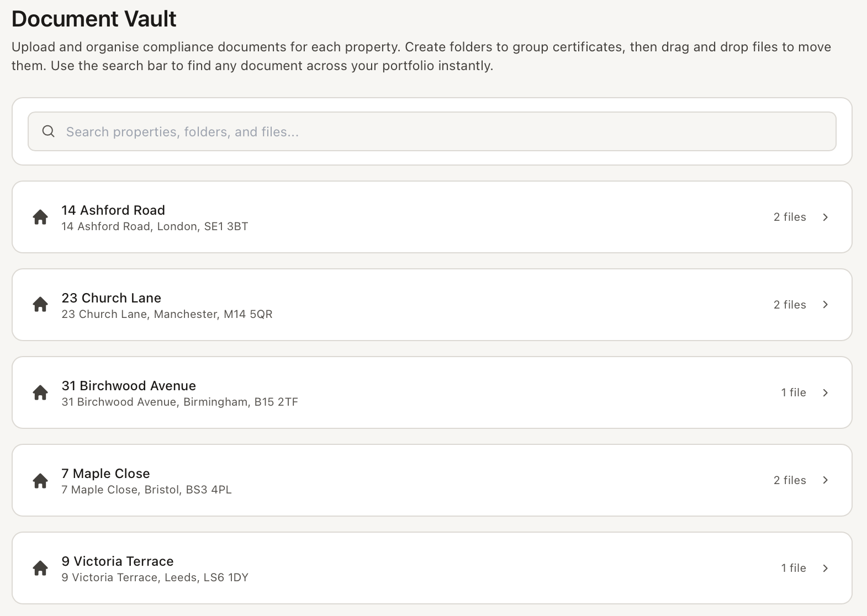Click the house icon for 7 Maple Close
This screenshot has width=867, height=616.
[x=40, y=480]
